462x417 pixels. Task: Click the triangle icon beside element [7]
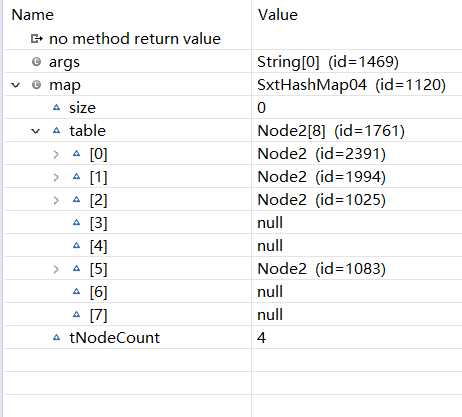coord(77,314)
